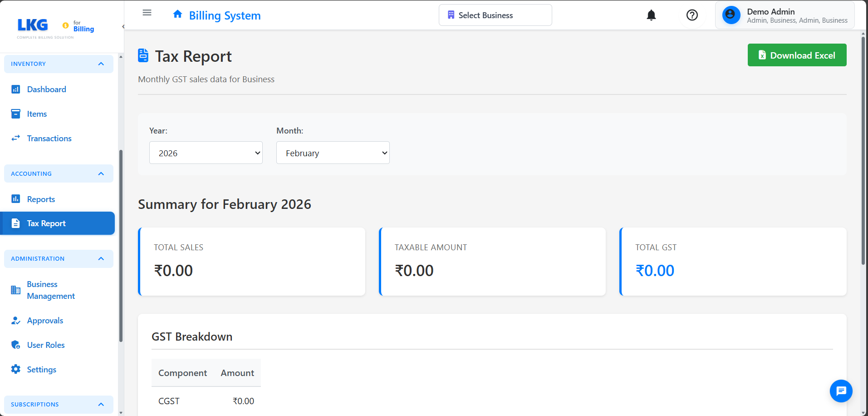Click the Download Excel button
The width and height of the screenshot is (868, 416).
click(797, 55)
